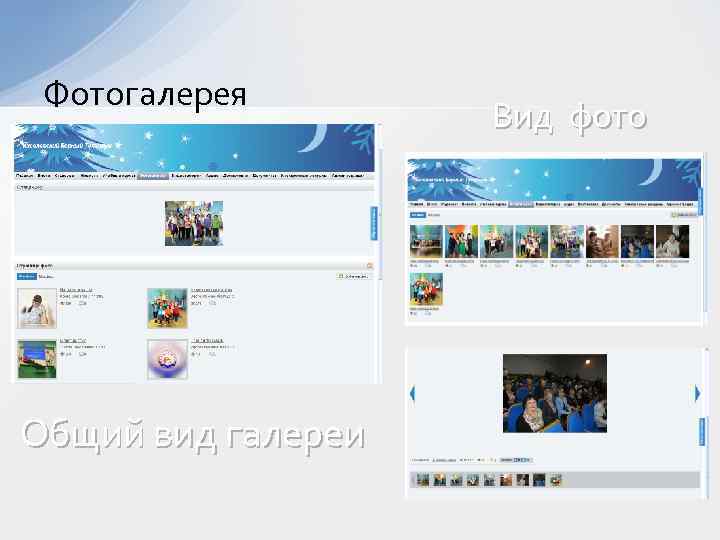The image size is (720, 540).
Task: Open the album with round emblem cover
Action: tap(167, 359)
